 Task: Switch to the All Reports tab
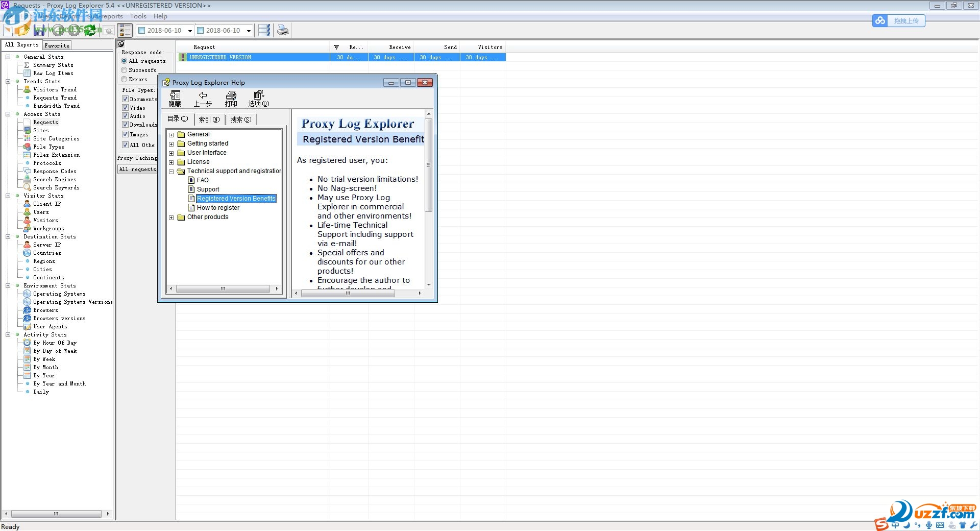click(21, 45)
